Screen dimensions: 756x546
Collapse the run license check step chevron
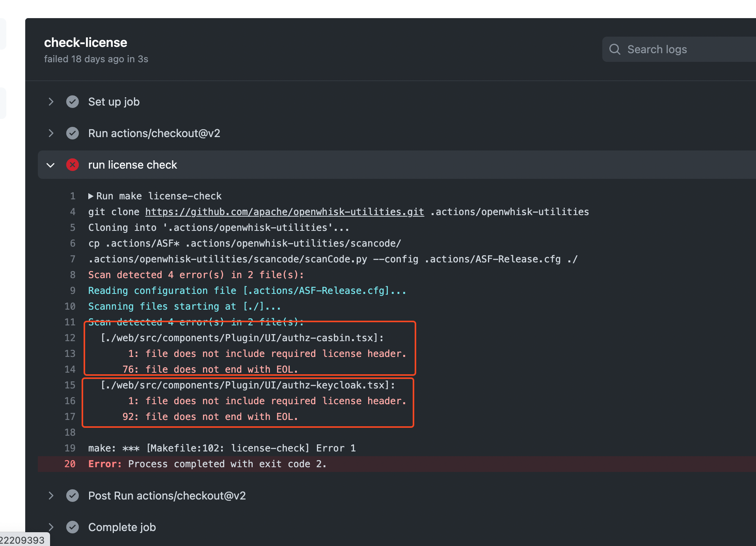pyautogui.click(x=50, y=165)
